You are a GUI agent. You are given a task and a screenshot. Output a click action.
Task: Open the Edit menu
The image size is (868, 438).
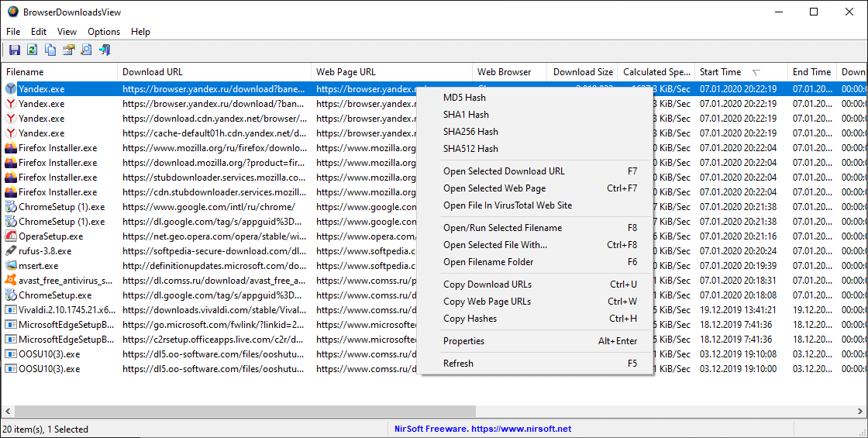39,32
